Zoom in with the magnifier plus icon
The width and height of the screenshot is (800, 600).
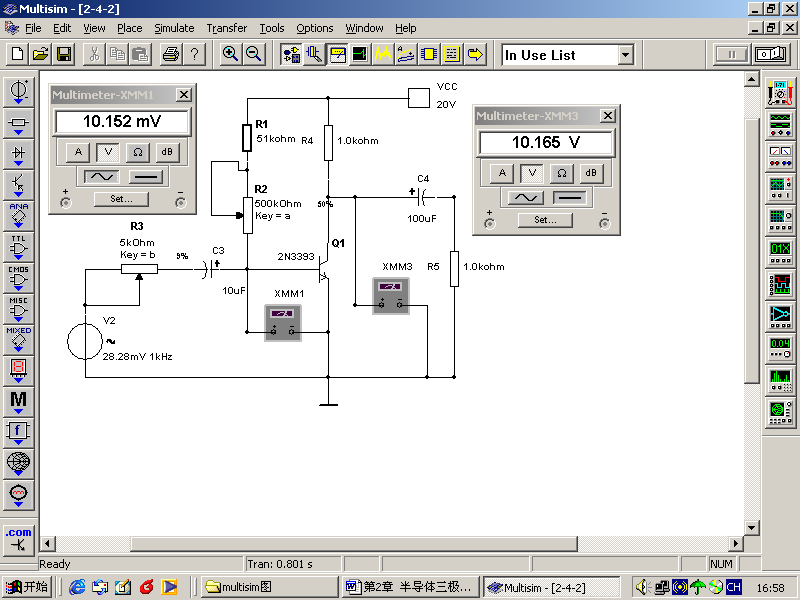tap(231, 54)
